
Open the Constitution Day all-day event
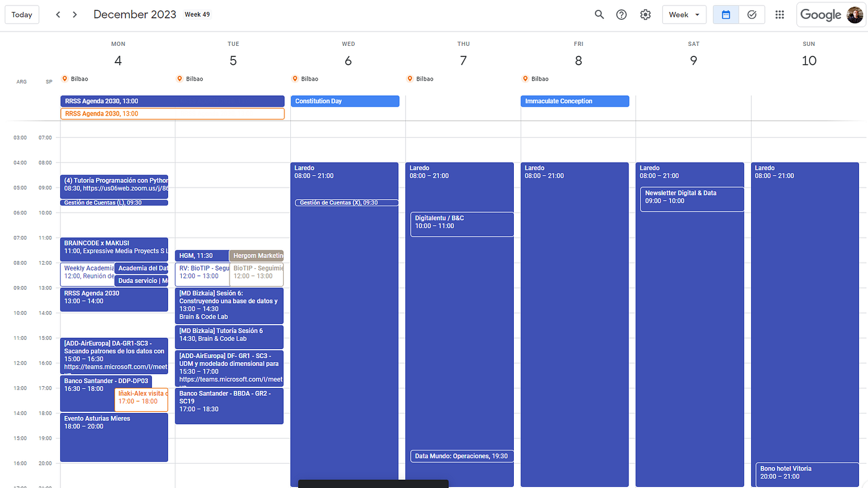click(x=345, y=101)
